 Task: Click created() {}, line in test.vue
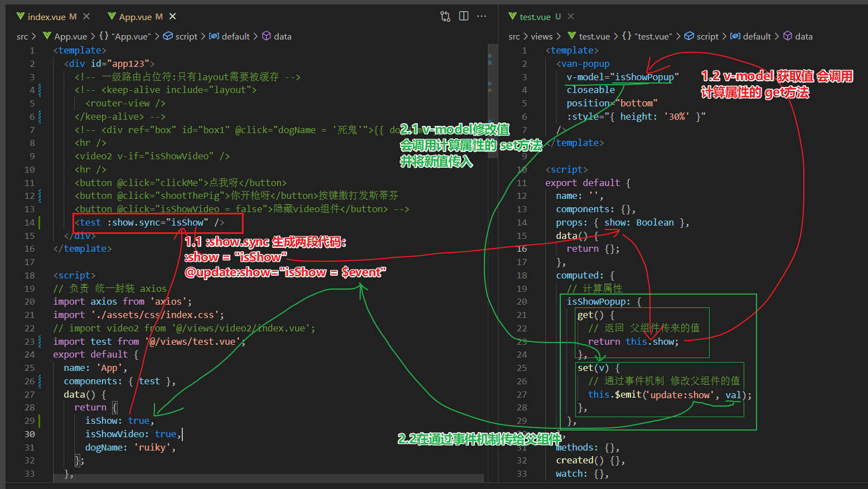click(x=591, y=460)
